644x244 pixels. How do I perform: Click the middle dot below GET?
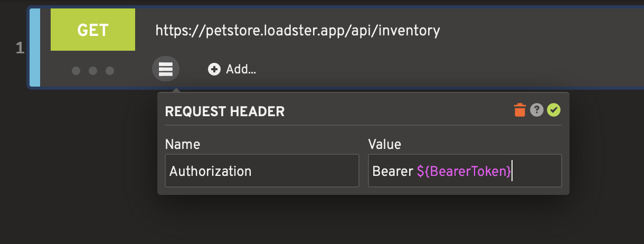(93, 71)
